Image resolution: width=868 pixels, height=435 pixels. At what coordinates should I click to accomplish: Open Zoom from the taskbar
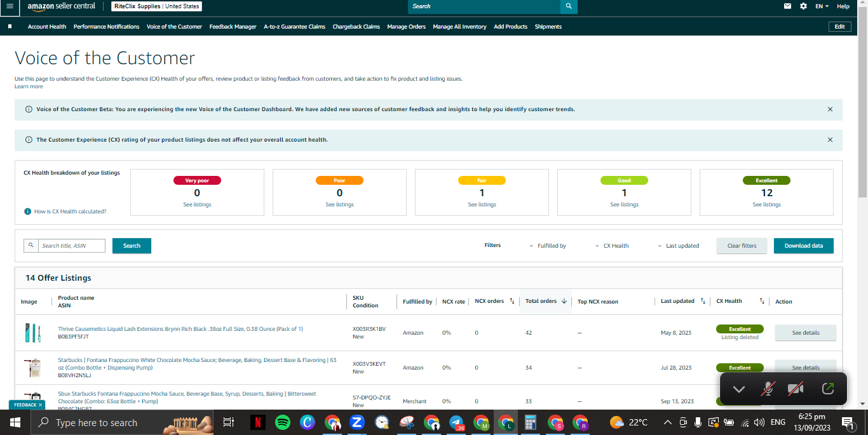[356, 422]
